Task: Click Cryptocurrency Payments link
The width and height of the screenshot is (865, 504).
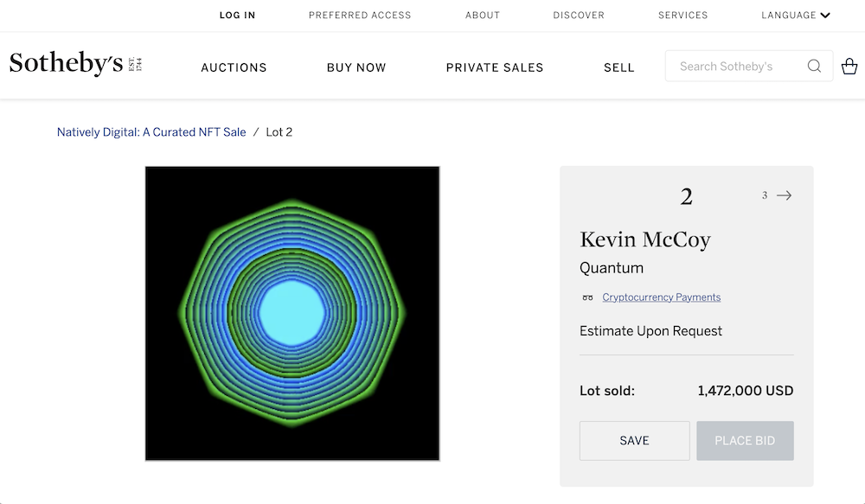Action: tap(661, 297)
